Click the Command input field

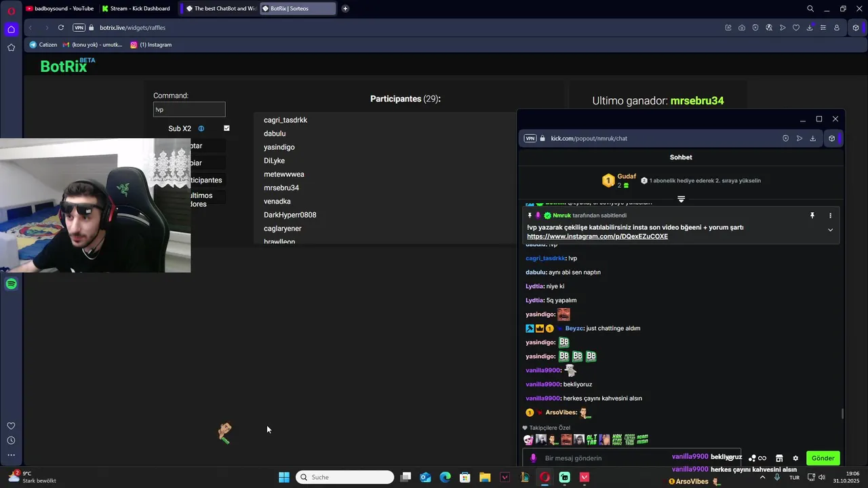pyautogui.click(x=189, y=109)
